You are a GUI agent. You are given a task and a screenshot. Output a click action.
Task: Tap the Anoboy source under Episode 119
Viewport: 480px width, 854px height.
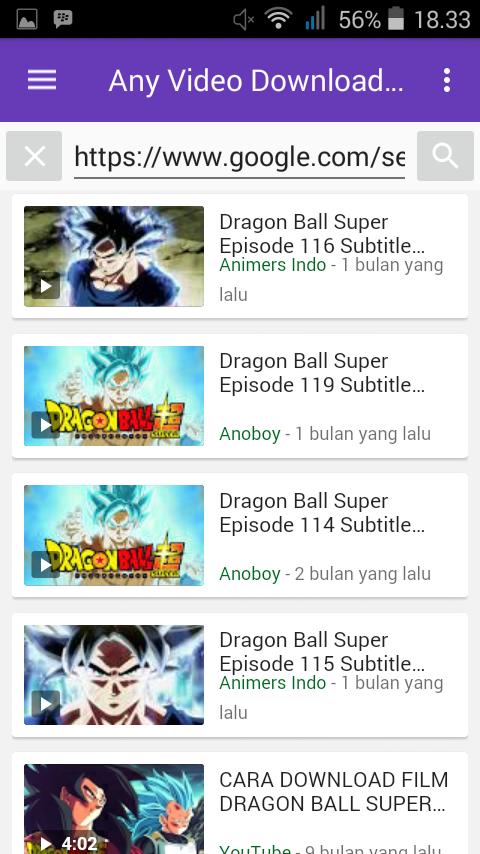coord(250,434)
